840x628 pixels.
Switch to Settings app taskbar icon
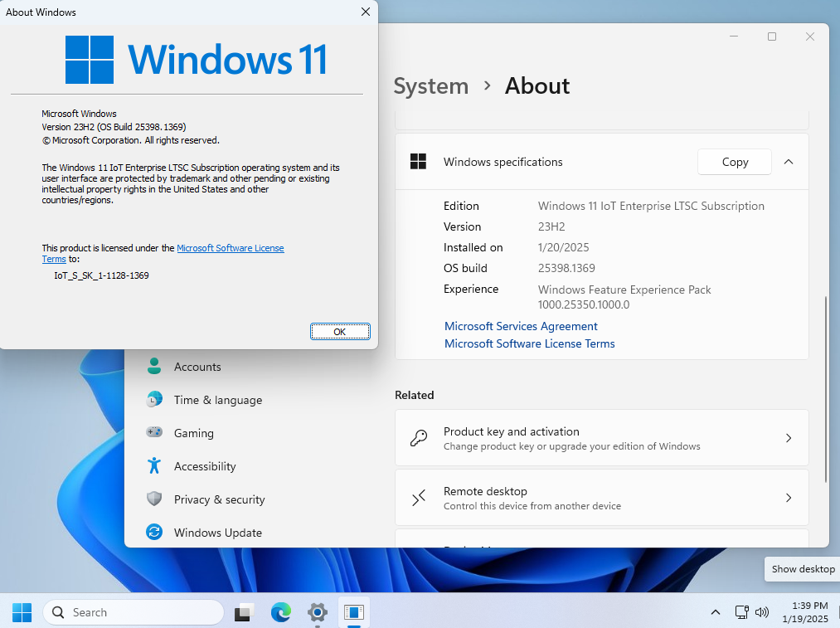[318, 612]
